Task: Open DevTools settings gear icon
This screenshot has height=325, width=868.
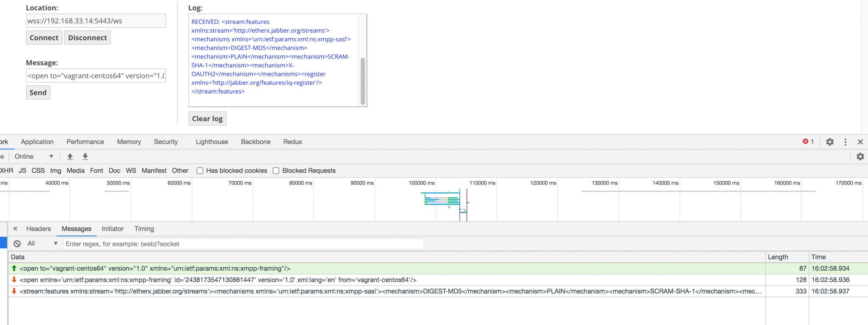Action: click(x=830, y=142)
